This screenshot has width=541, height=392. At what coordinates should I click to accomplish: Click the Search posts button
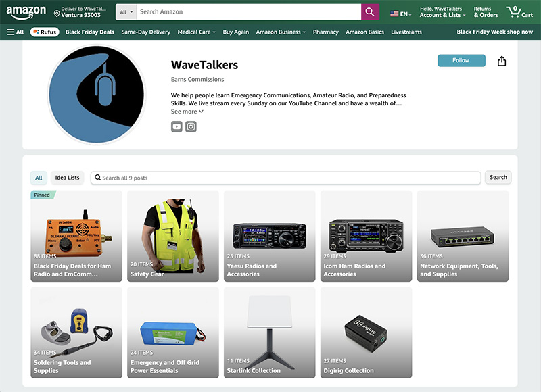498,177
